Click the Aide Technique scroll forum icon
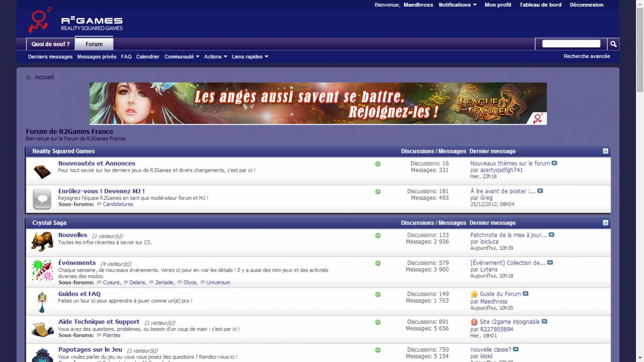The width and height of the screenshot is (644, 362). (42, 328)
